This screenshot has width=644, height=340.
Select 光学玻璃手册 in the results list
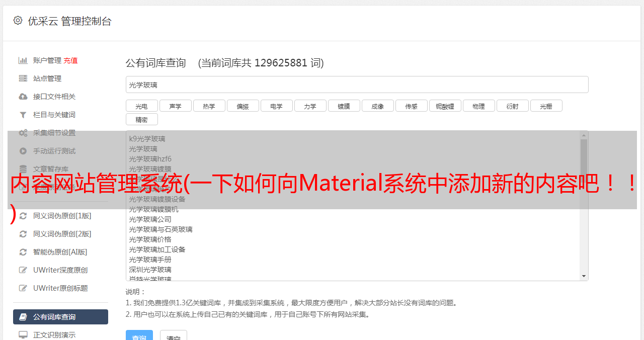click(x=150, y=260)
